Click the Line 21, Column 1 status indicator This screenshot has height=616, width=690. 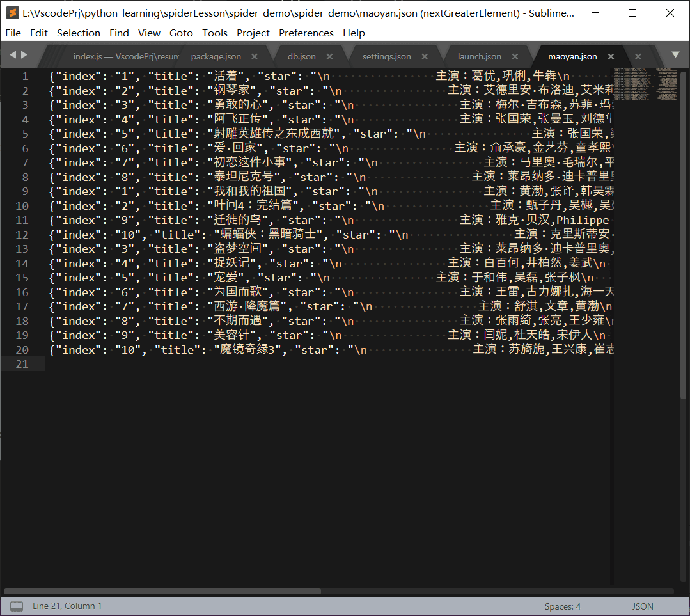tap(67, 606)
